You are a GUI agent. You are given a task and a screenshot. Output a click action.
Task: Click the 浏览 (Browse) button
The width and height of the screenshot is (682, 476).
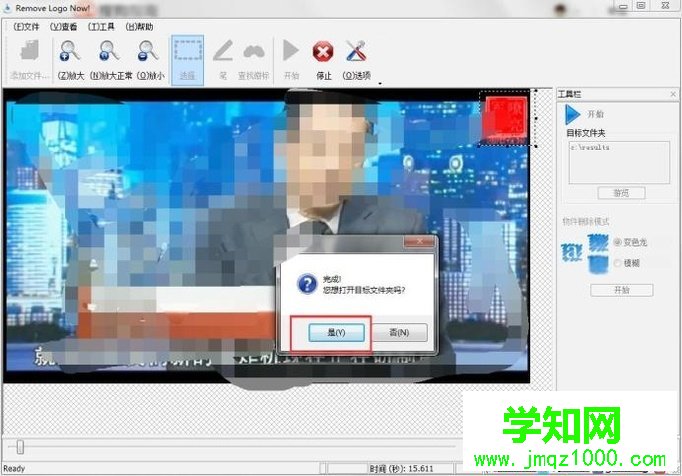click(621, 193)
